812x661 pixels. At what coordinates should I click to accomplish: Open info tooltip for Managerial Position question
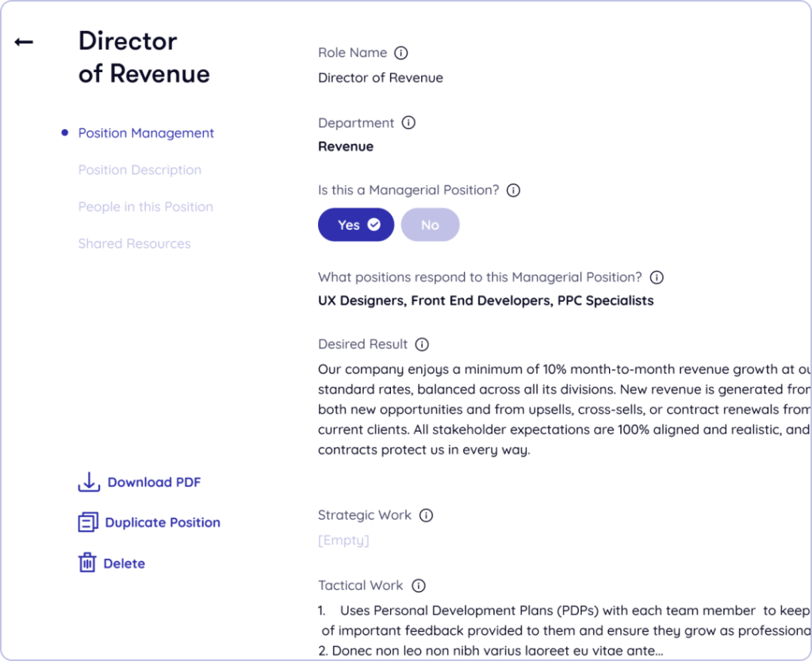tap(513, 190)
